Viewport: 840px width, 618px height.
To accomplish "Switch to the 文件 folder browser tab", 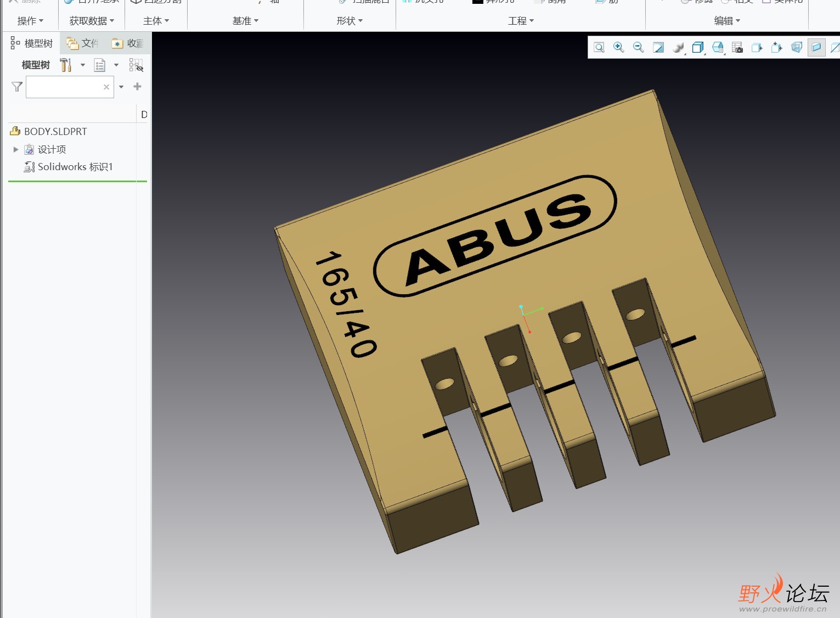I will point(82,43).
